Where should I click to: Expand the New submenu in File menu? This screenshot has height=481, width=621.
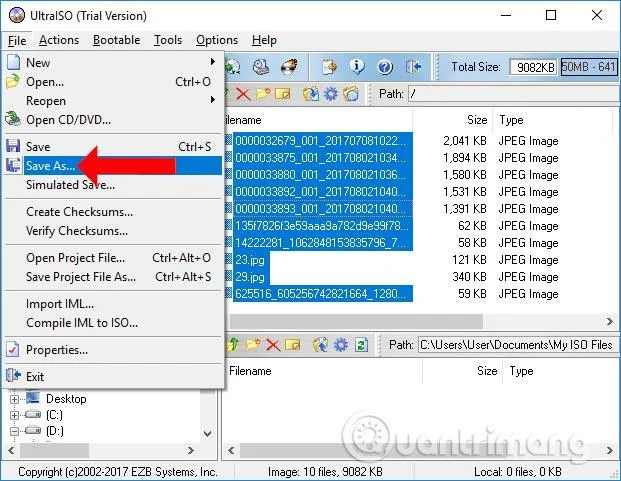(114, 63)
